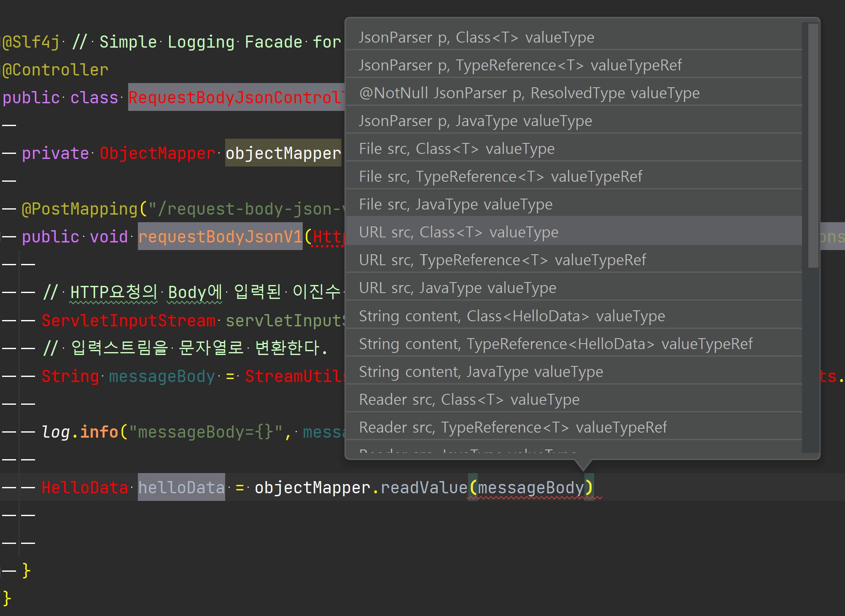The height and width of the screenshot is (616, 845).
Task: Click objectMapper before .readValue
Action: 312,487
